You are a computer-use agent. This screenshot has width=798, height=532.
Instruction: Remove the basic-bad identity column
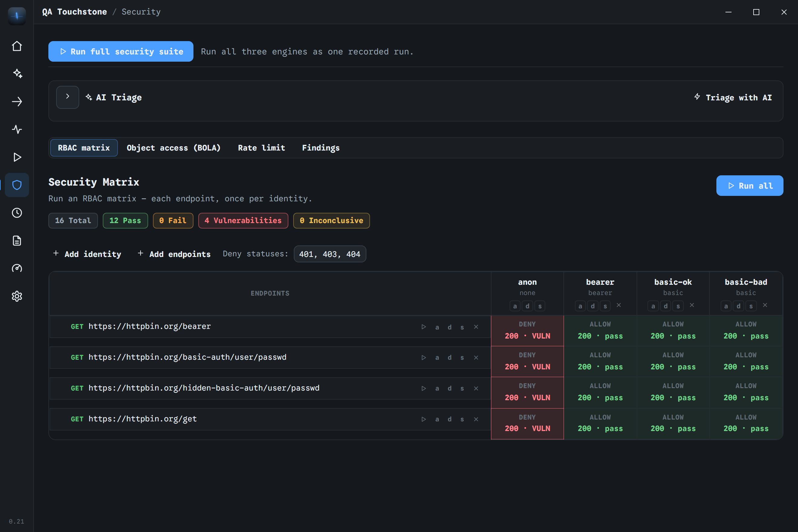tap(765, 305)
